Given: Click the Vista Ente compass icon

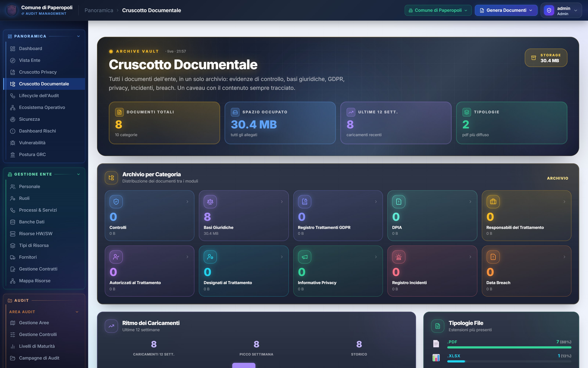Looking at the screenshot, I should coord(13,60).
